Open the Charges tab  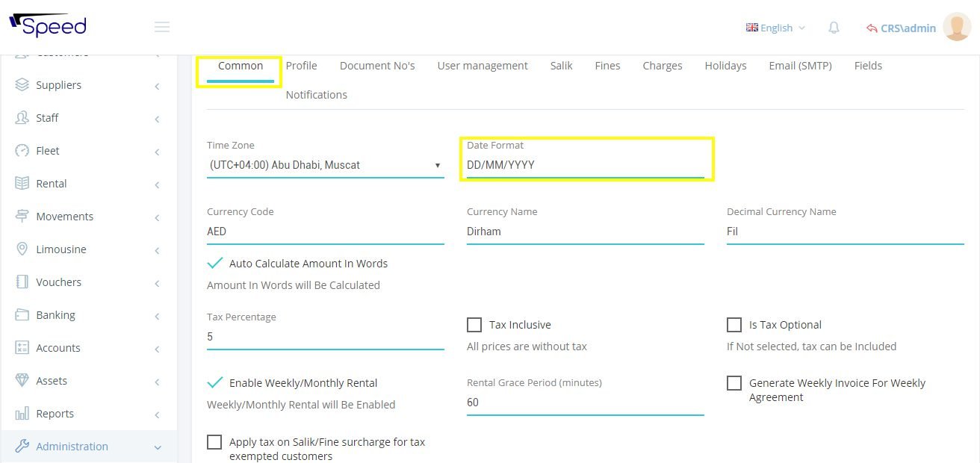663,66
